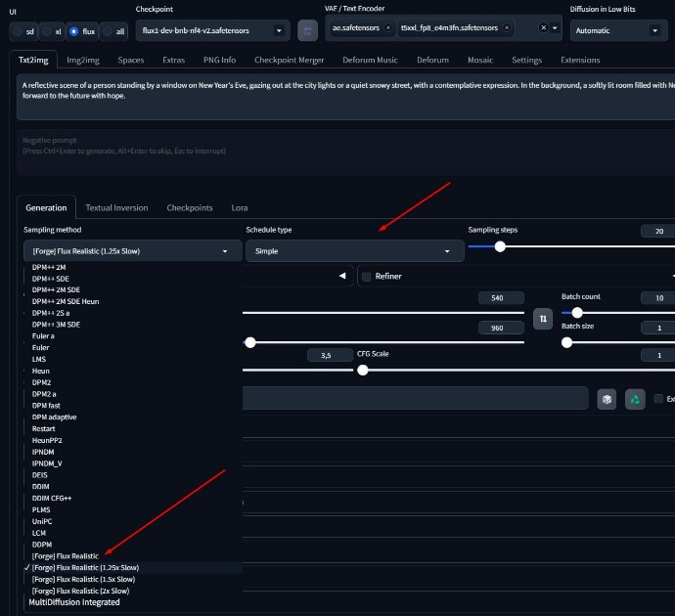
Task: Expand the VAE / Text Encoder dropdown arrow
Action: point(555,28)
